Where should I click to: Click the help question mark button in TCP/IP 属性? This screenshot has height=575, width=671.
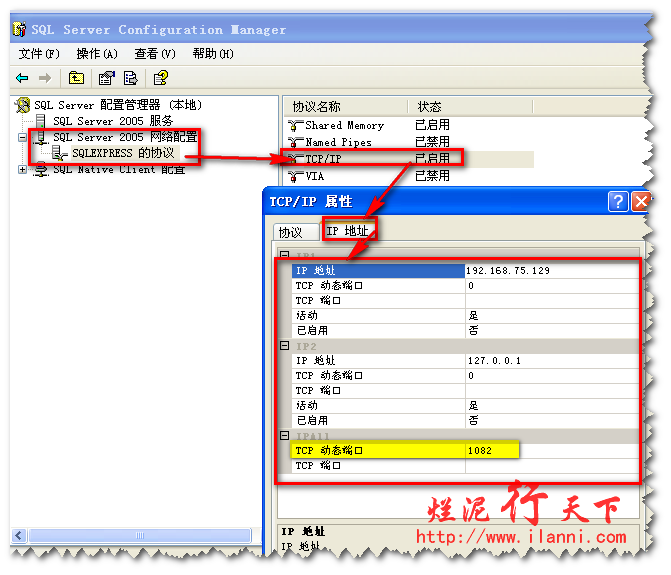(618, 201)
